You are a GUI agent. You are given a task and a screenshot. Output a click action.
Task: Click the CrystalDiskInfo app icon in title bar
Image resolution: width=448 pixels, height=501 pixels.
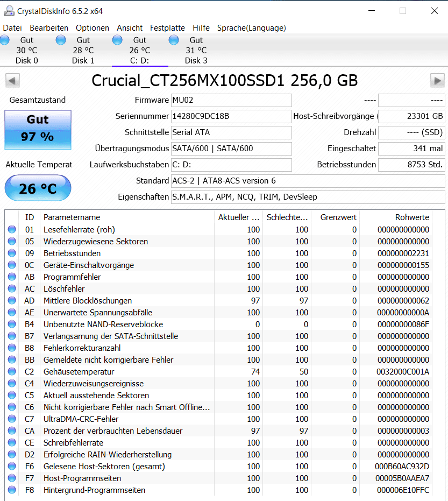pos(9,11)
